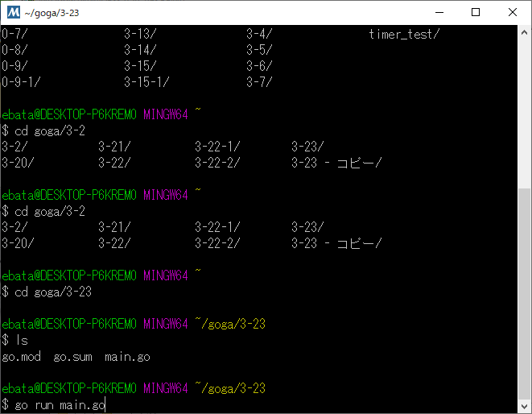Click the scrollbar down arrow
This screenshot has width=532, height=414.
point(524,406)
